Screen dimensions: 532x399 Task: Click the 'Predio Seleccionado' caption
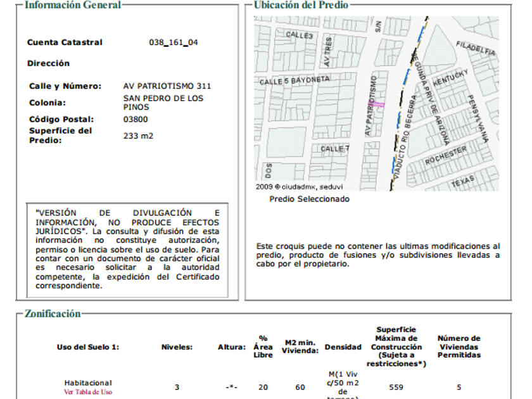tap(310, 199)
